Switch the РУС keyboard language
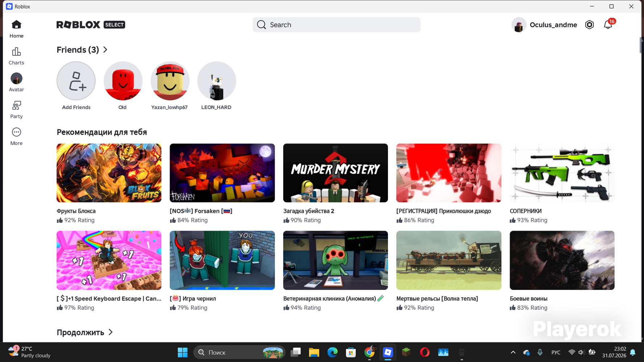This screenshot has height=362, width=644. pyautogui.click(x=556, y=352)
